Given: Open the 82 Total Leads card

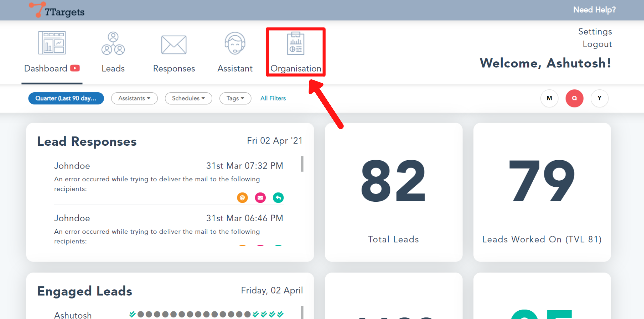Looking at the screenshot, I should point(393,192).
